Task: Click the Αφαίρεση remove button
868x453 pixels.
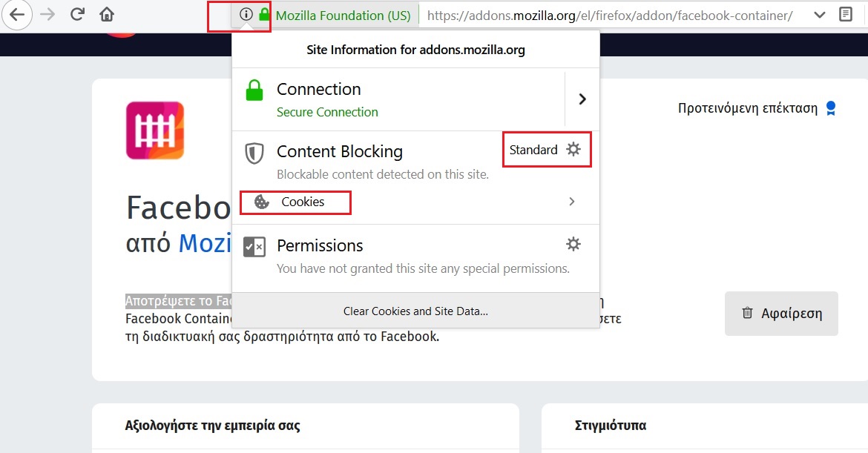Action: pyautogui.click(x=781, y=314)
